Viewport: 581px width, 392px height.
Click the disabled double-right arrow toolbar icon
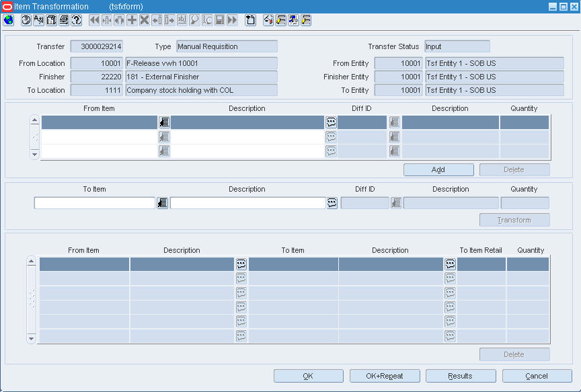click(x=232, y=20)
